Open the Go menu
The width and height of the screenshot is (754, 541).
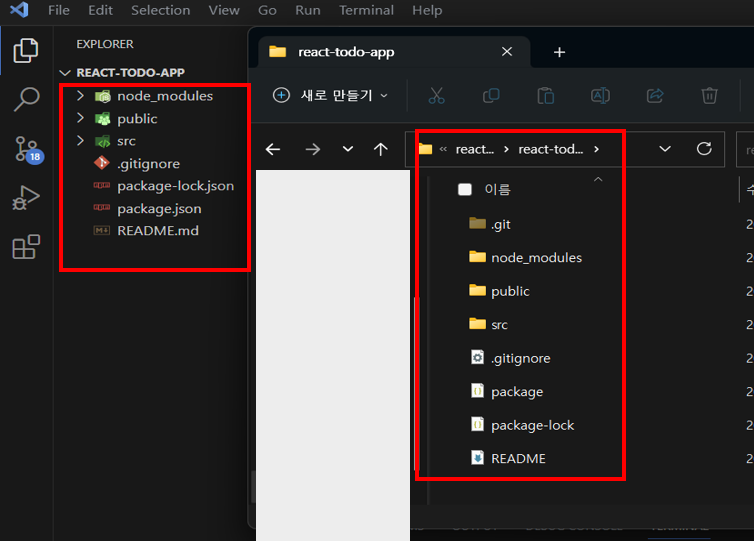tap(267, 10)
